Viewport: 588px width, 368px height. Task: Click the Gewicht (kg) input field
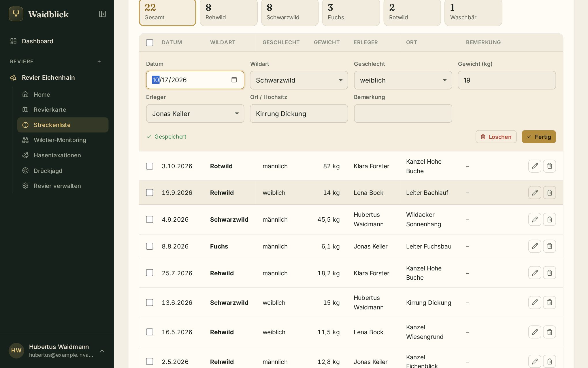(x=507, y=80)
